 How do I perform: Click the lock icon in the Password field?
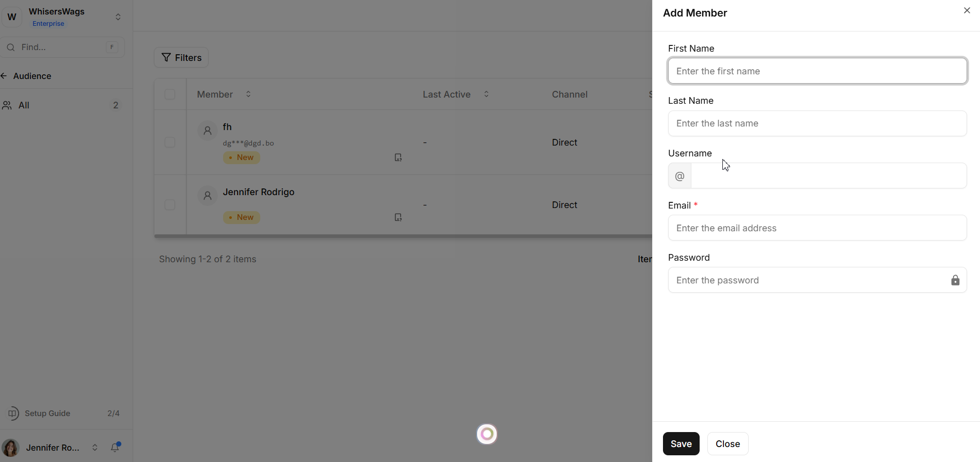(x=955, y=280)
